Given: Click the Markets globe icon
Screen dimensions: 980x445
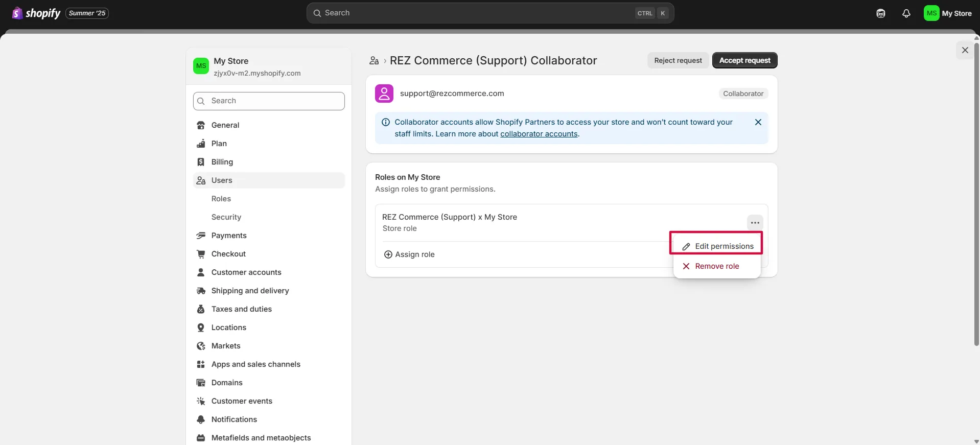Looking at the screenshot, I should (201, 346).
